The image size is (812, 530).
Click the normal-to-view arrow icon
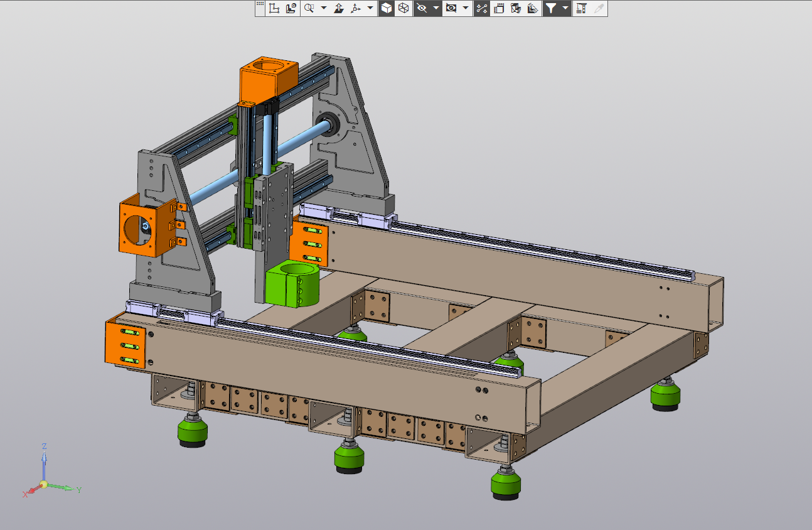[339, 9]
